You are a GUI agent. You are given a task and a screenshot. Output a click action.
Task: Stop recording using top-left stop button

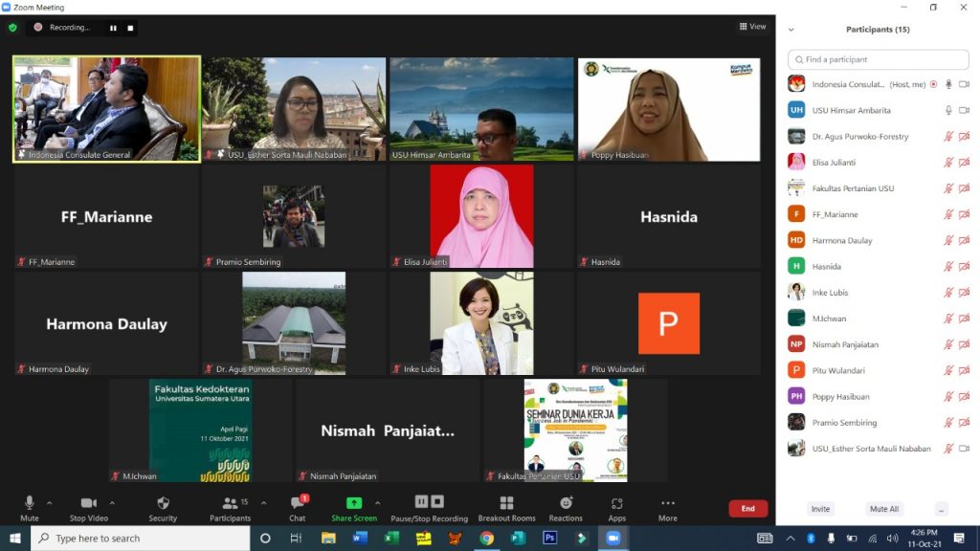(131, 28)
